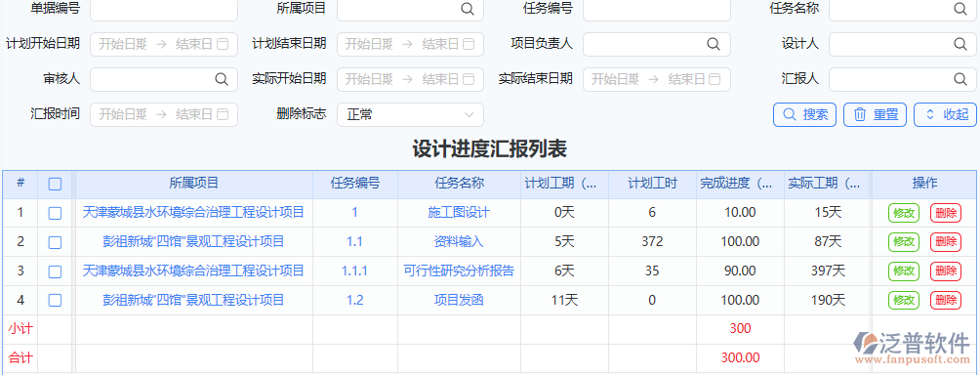Click the 任务编号 column header
The width and height of the screenshot is (980, 375).
[355, 184]
